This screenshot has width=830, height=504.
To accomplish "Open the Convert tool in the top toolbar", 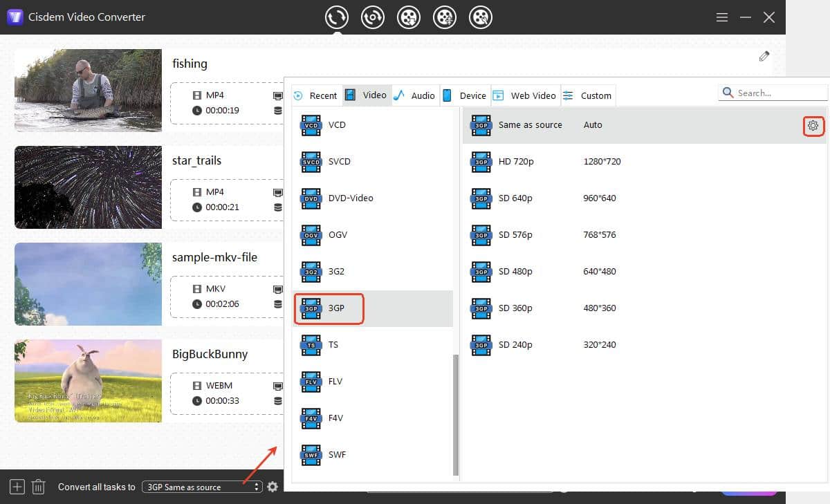I will pyautogui.click(x=337, y=17).
